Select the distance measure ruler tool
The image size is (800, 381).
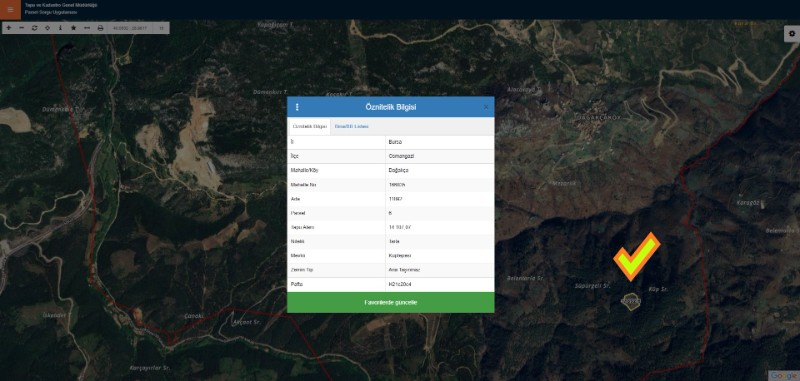tap(87, 28)
